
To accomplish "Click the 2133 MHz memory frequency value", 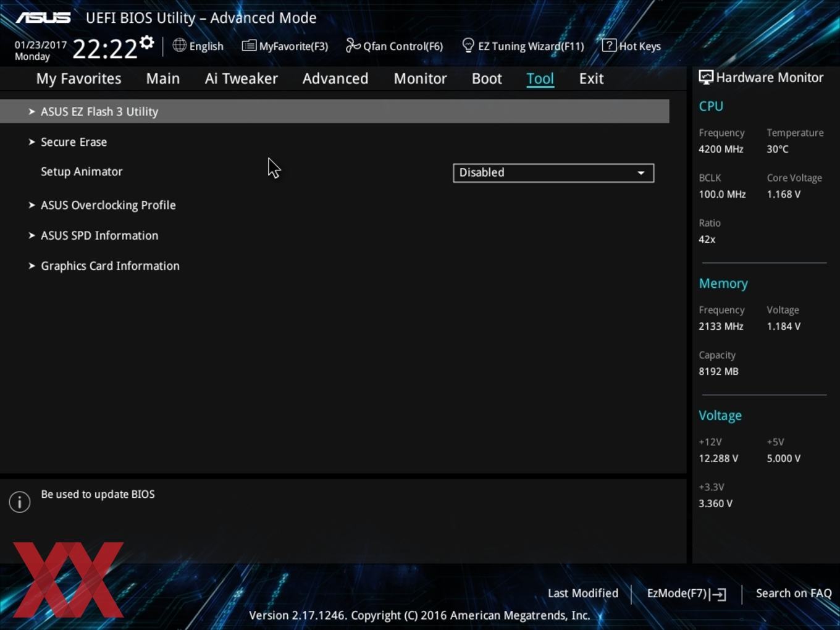I will coord(721,326).
